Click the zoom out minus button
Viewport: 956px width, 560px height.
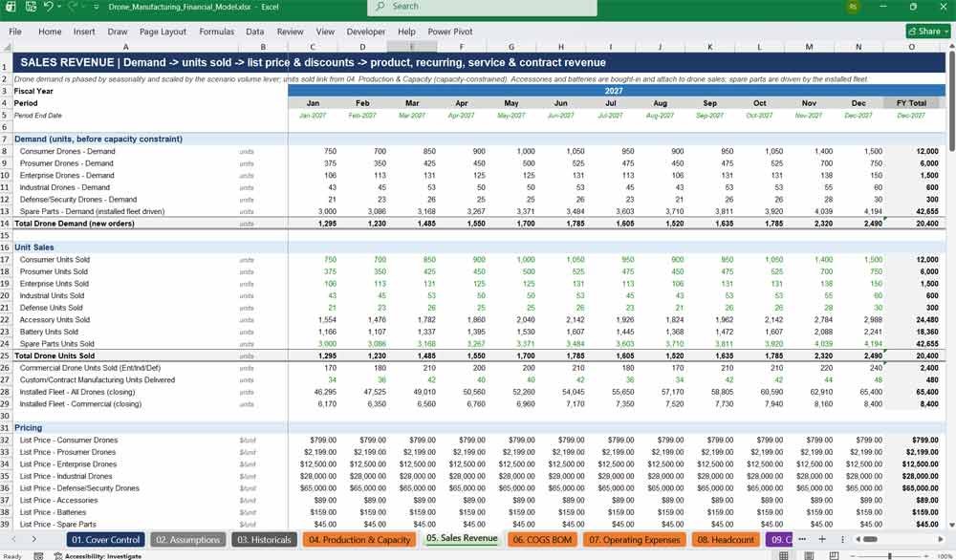[x=854, y=556]
